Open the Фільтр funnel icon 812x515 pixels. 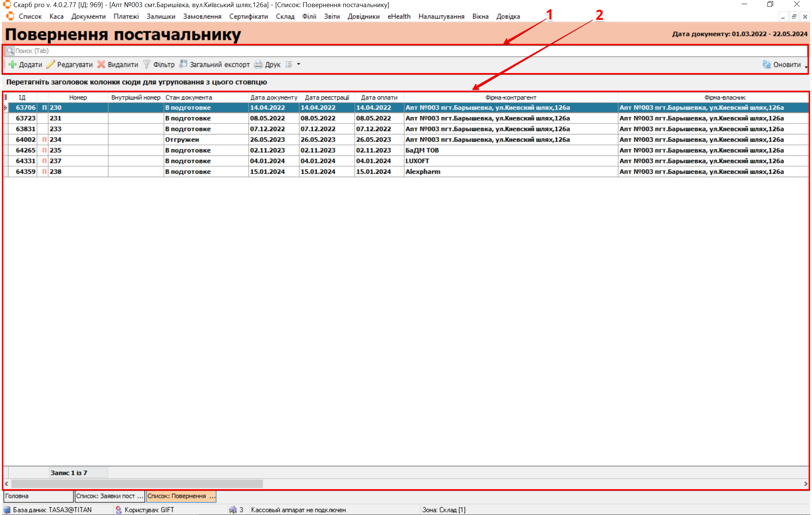147,64
